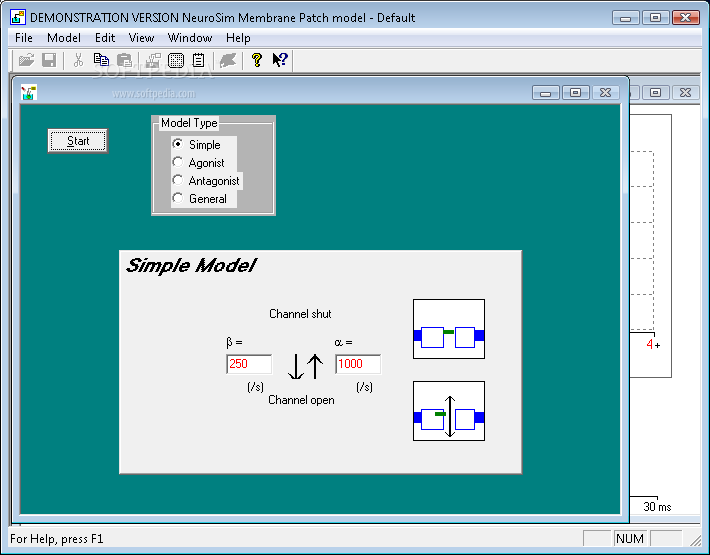Image resolution: width=710 pixels, height=555 pixels.
Task: Open file using toolbar folder icon
Action: [27, 60]
